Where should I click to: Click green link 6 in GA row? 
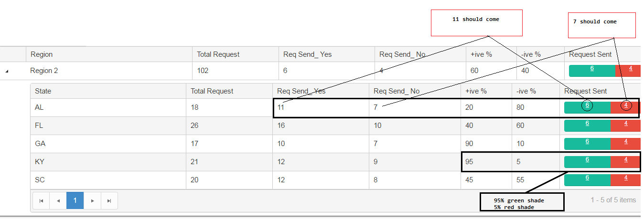[587, 141]
